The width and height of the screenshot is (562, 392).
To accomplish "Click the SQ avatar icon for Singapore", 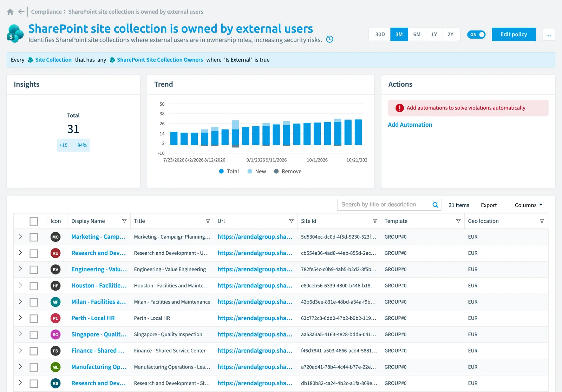I will [55, 335].
